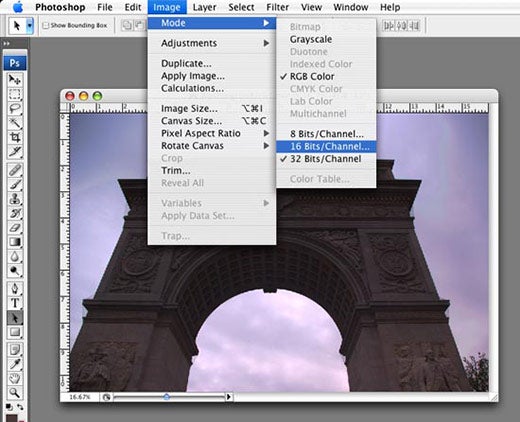
Task: Choose RGB Color mode
Action: (x=326, y=76)
